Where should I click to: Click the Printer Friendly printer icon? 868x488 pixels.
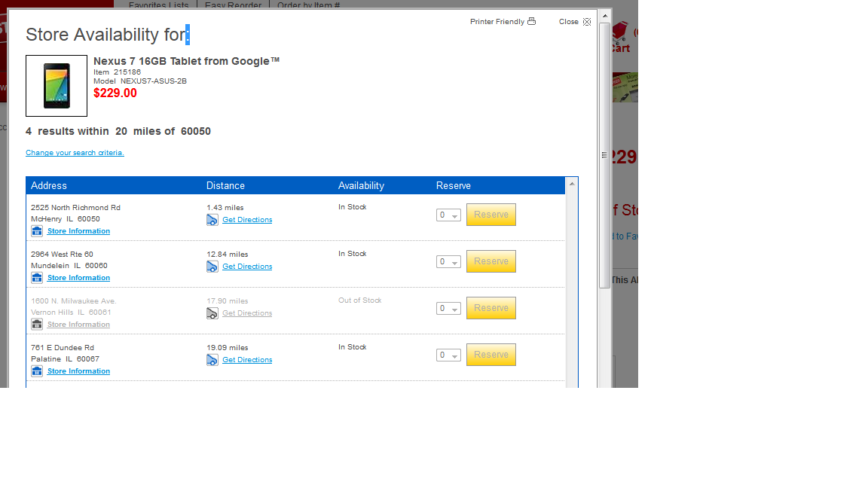[531, 21]
